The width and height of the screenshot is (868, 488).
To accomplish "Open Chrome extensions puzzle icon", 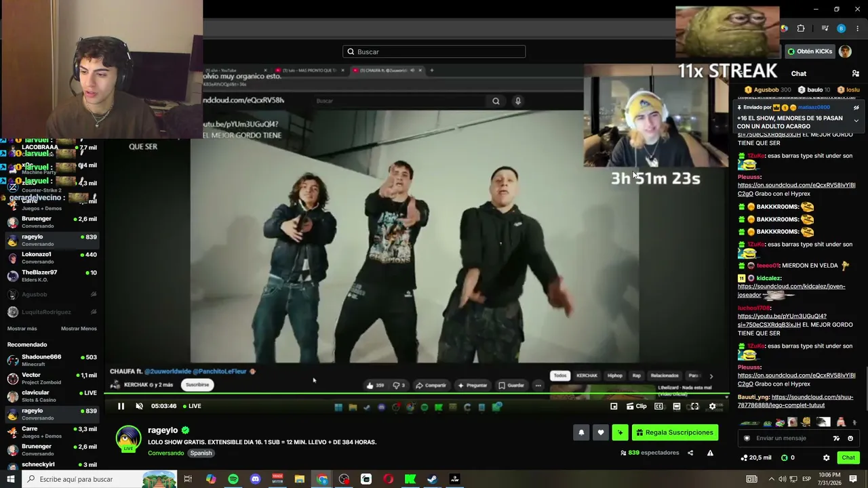I will point(801,28).
